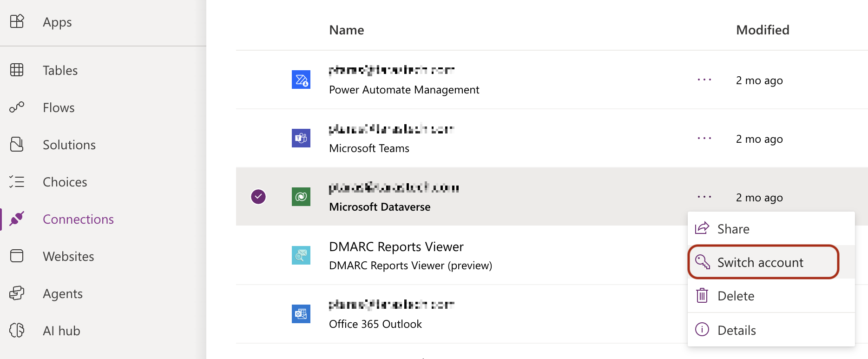
Task: Choose Details from the context menu
Action: 771,330
